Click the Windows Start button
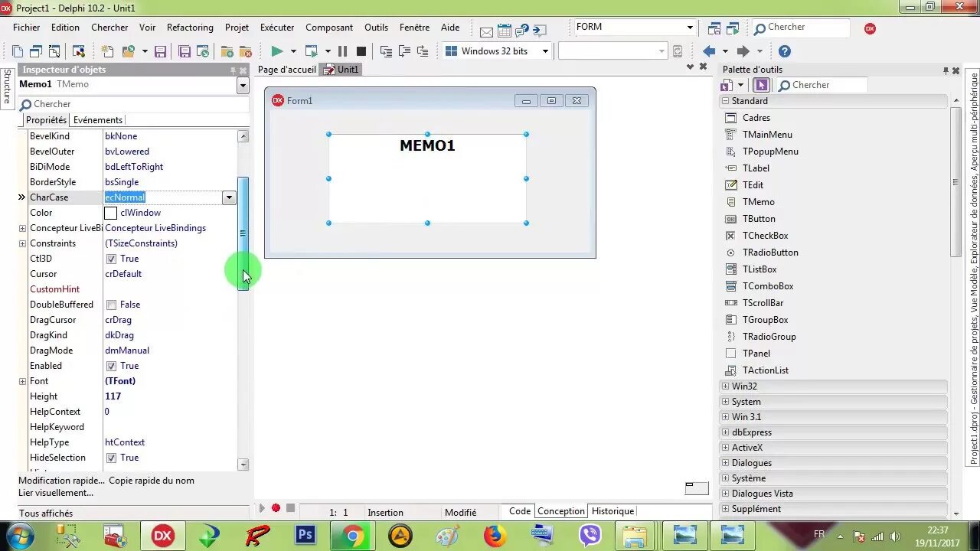Viewport: 980px width, 551px height. 20,535
